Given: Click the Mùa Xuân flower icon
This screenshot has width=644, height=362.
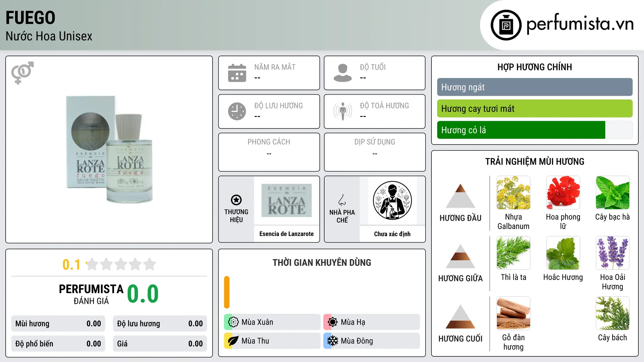Looking at the screenshot, I should pyautogui.click(x=233, y=322).
